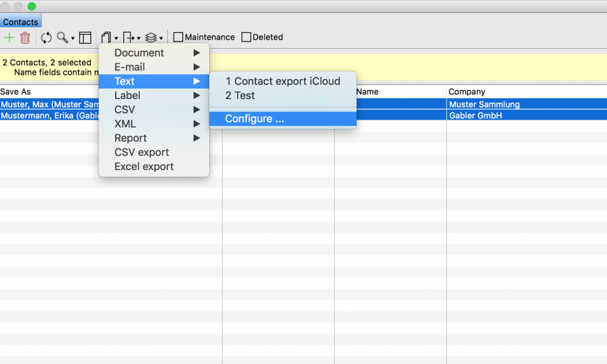Click the green window zoom button

click(32, 6)
